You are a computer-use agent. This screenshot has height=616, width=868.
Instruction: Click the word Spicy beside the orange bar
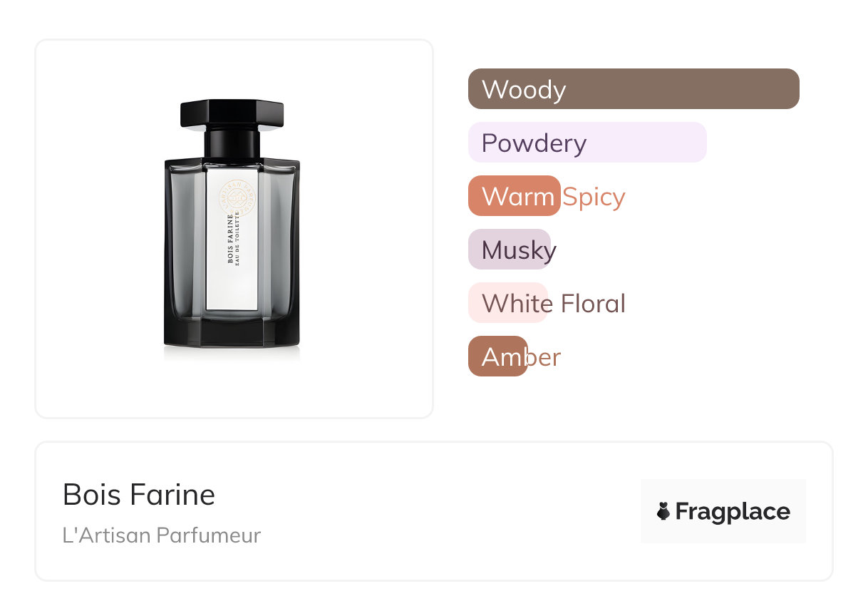point(594,197)
